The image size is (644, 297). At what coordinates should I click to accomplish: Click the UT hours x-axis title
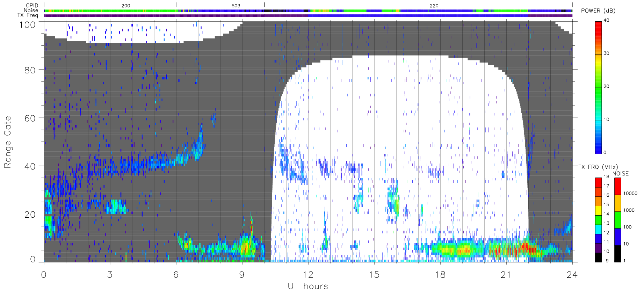tap(308, 286)
